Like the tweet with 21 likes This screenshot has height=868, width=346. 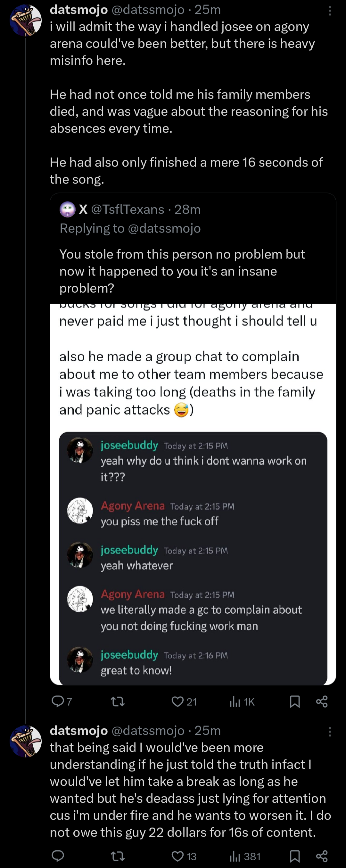(177, 701)
